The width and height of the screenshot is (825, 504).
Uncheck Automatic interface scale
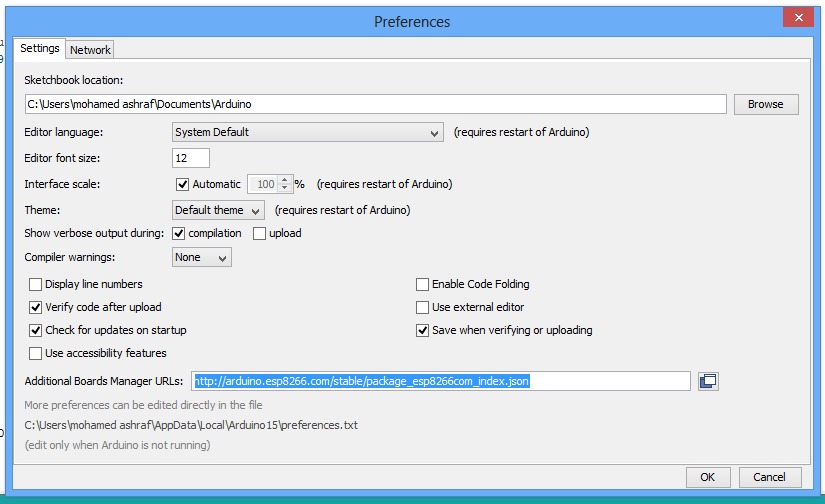pyautogui.click(x=182, y=184)
